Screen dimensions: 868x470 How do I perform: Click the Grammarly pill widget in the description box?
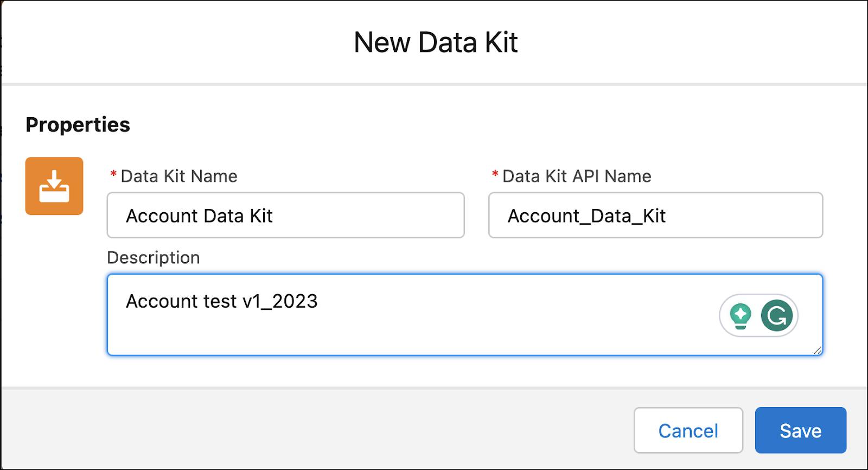[x=759, y=315]
